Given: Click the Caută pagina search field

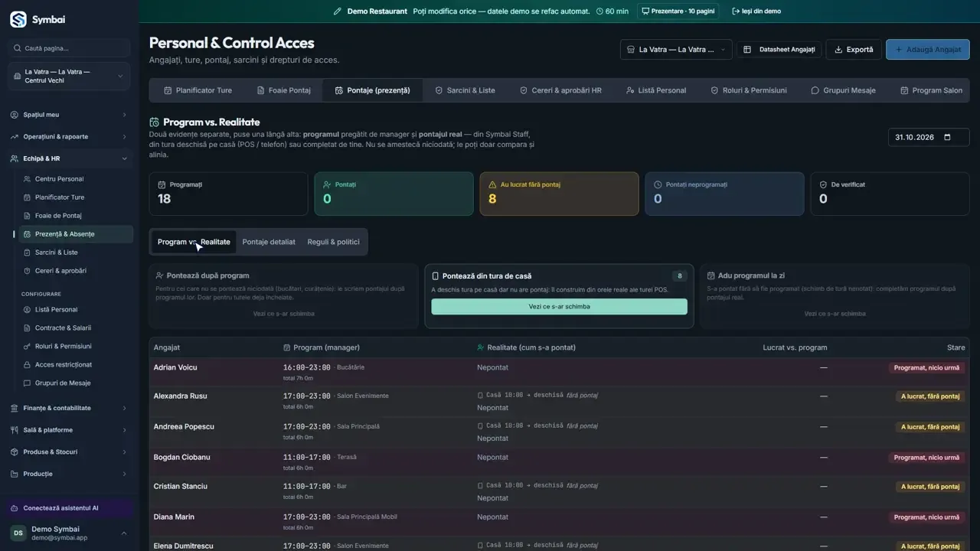Looking at the screenshot, I should pyautogui.click(x=69, y=48).
